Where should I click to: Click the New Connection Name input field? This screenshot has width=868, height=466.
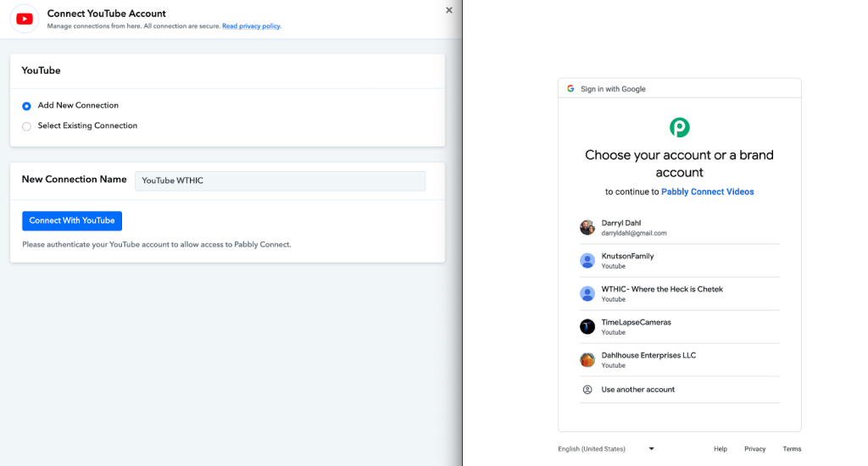[280, 180]
